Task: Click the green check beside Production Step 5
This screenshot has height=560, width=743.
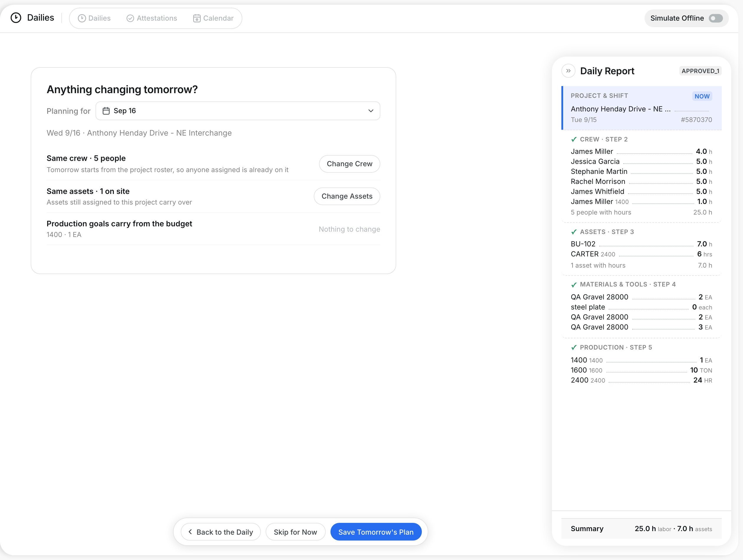Action: [x=574, y=347]
